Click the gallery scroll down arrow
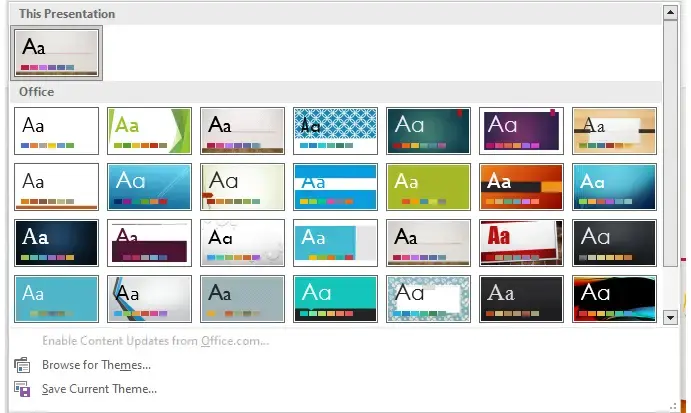Screen dimensions: 691x413 tap(670, 317)
